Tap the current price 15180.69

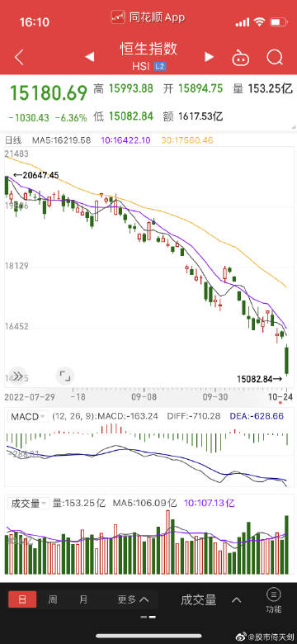[x=49, y=92]
